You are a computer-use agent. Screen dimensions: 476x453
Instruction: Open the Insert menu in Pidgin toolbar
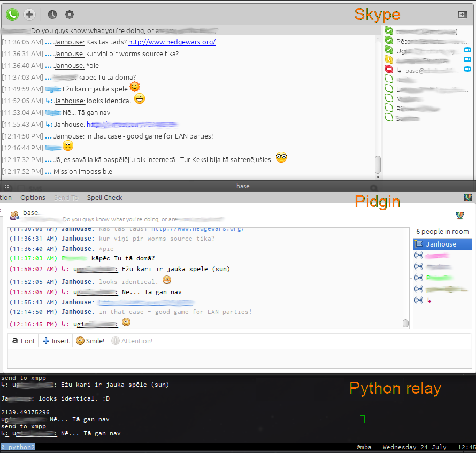[x=56, y=341]
